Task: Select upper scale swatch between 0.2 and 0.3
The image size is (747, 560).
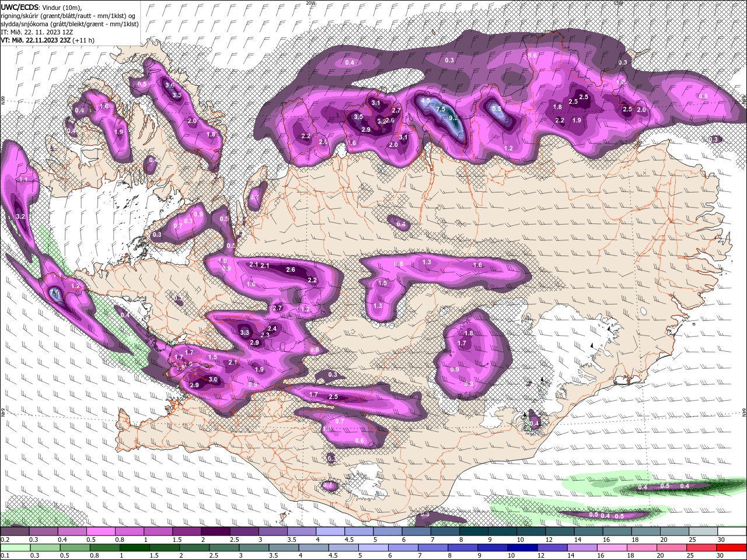Action: point(15,531)
